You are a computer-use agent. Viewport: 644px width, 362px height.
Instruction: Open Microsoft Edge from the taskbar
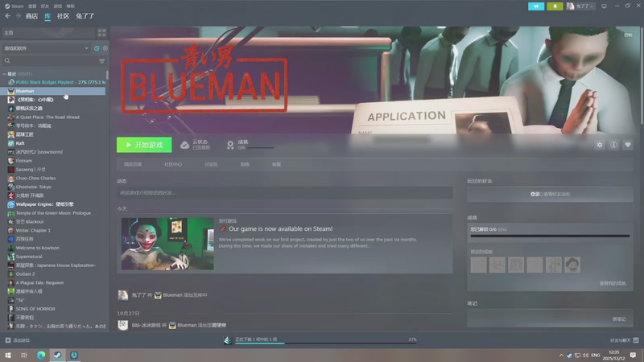41,355
